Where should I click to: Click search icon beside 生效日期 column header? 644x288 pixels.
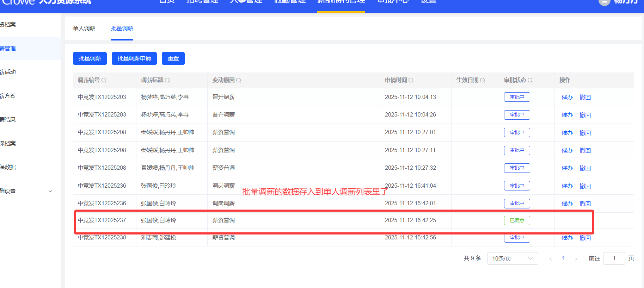click(483, 80)
